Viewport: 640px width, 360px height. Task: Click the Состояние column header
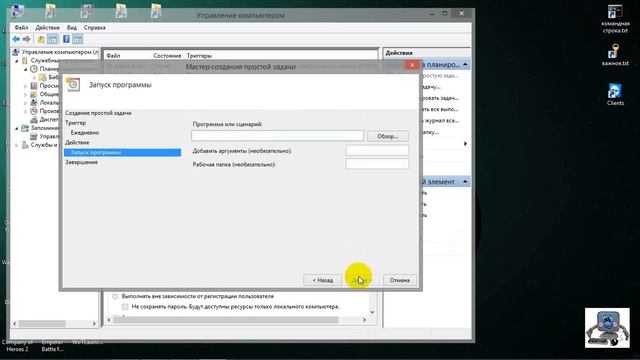[x=167, y=56]
